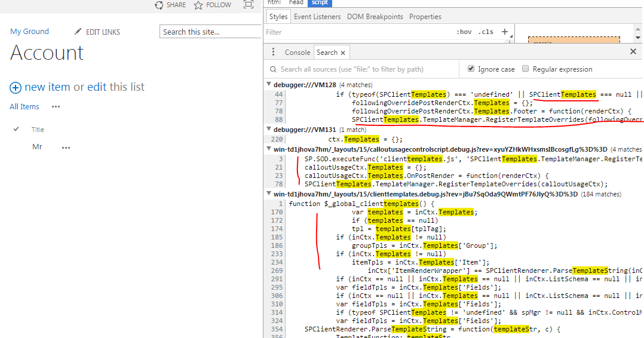Viewport: 644px width, 338px height.
Task: Click the FOLLOW button label
Action: point(219,5)
